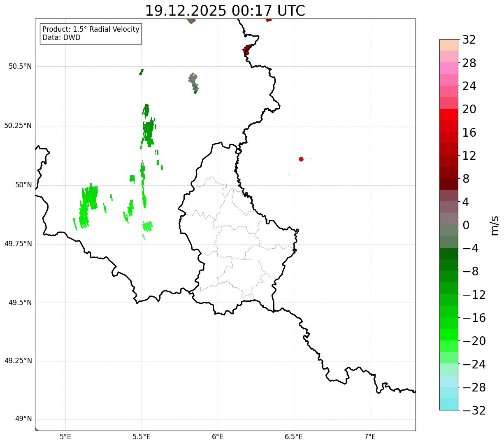
Task: Click the −32 colorbar tick label
Action: [x=474, y=410]
